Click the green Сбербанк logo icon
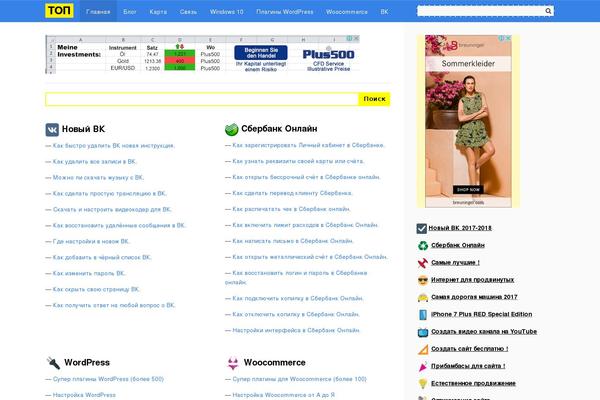 coord(232,129)
